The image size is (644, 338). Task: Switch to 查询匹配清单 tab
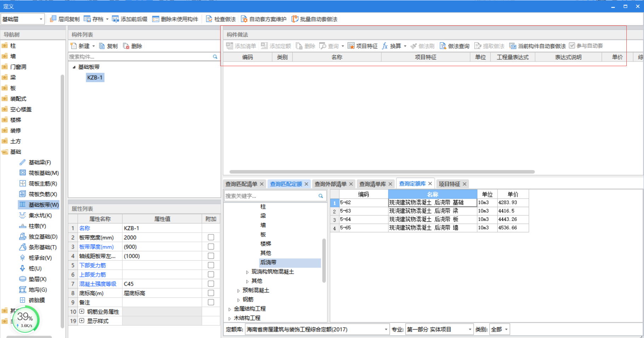[x=241, y=184]
